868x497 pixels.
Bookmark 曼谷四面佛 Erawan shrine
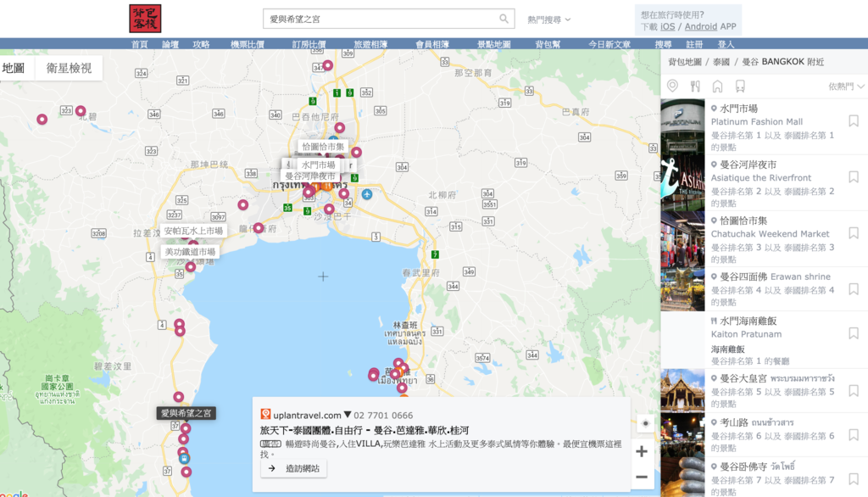tap(854, 288)
